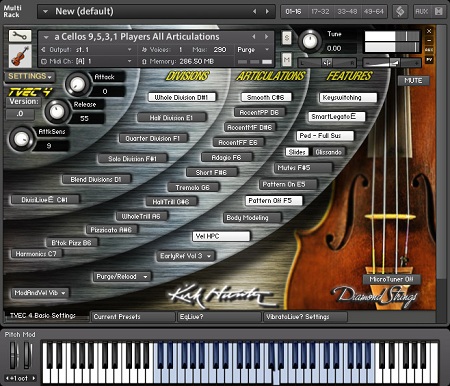Click the M mute icon beside Purge
Image resolution: width=450 pixels, height=386 pixels.
click(287, 60)
